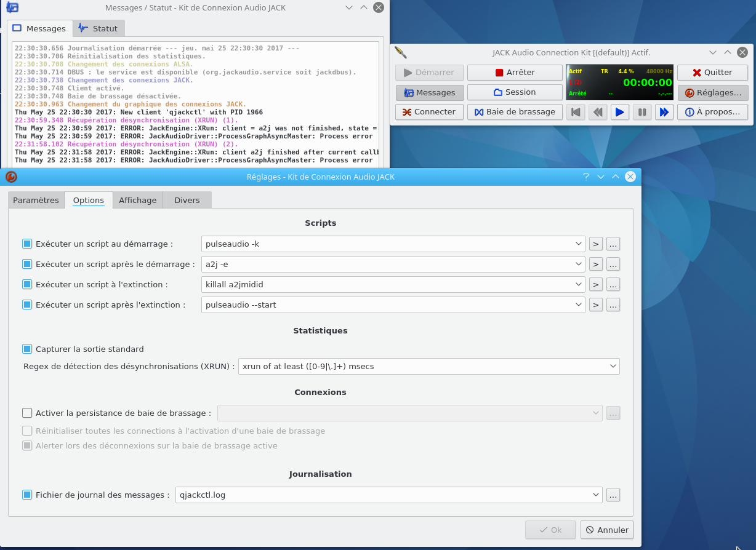Click the Messages window title bar icon
Screen dimensions: 756x550
pyautogui.click(x=12, y=8)
